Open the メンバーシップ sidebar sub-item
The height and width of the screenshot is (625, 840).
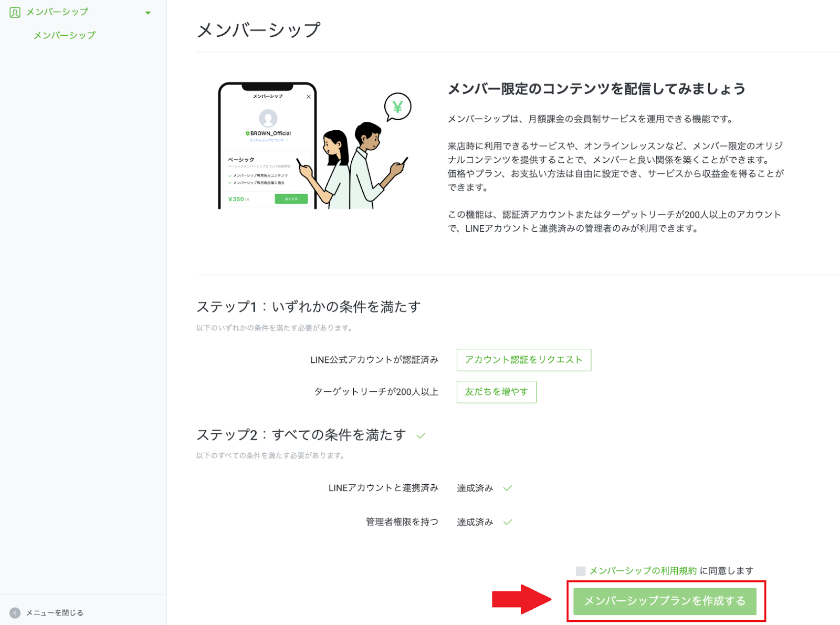(65, 35)
